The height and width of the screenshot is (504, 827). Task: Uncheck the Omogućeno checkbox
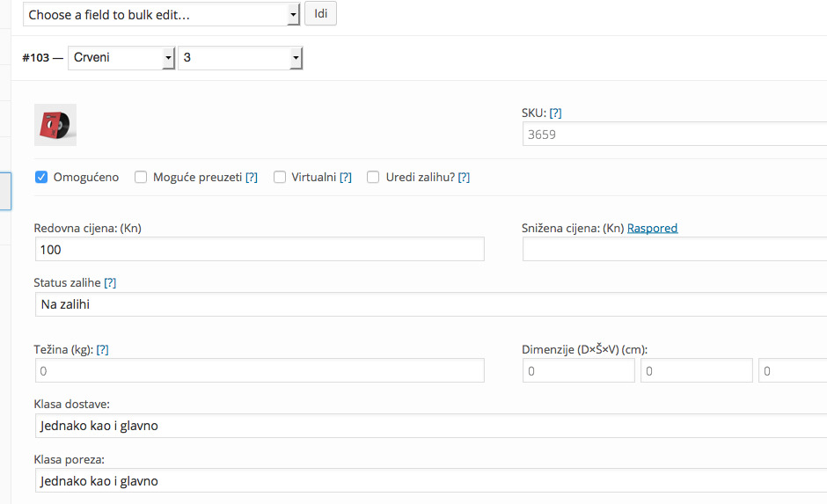(41, 177)
